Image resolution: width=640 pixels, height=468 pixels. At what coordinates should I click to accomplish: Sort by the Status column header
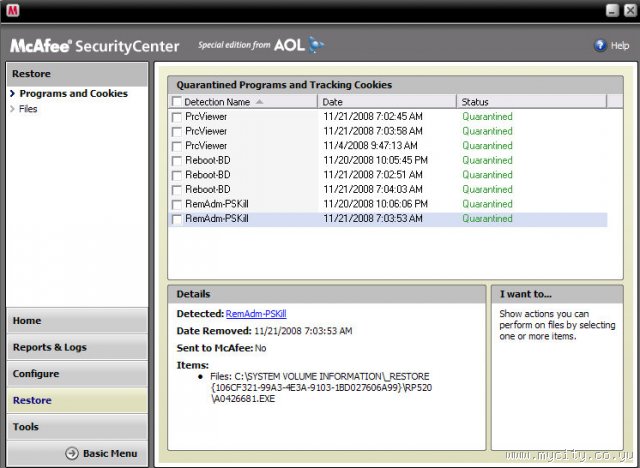(x=531, y=102)
